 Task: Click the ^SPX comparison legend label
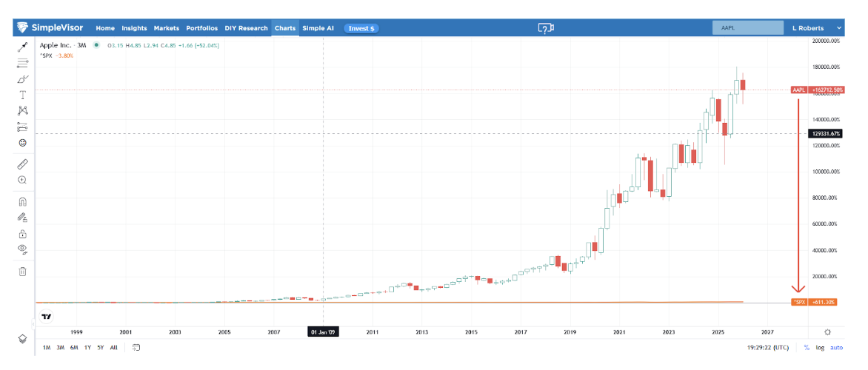(45, 55)
